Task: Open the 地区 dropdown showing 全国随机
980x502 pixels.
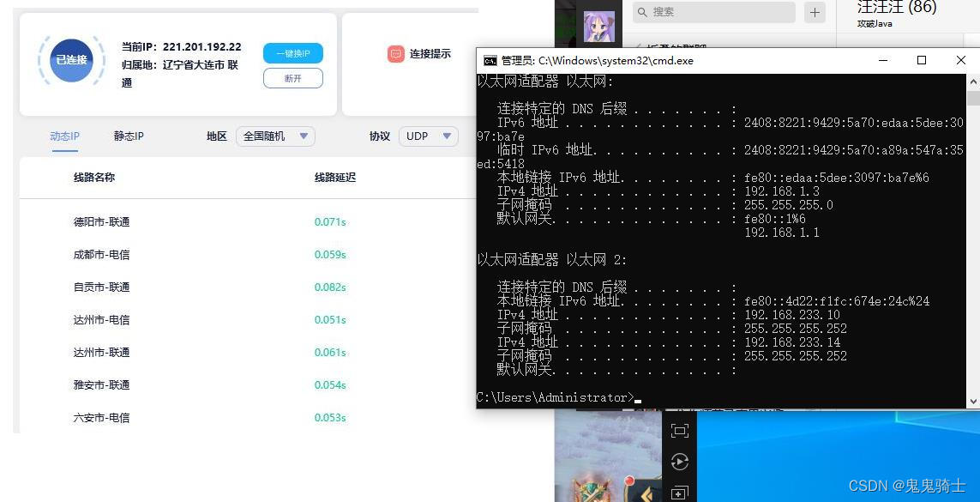Action: pos(274,136)
